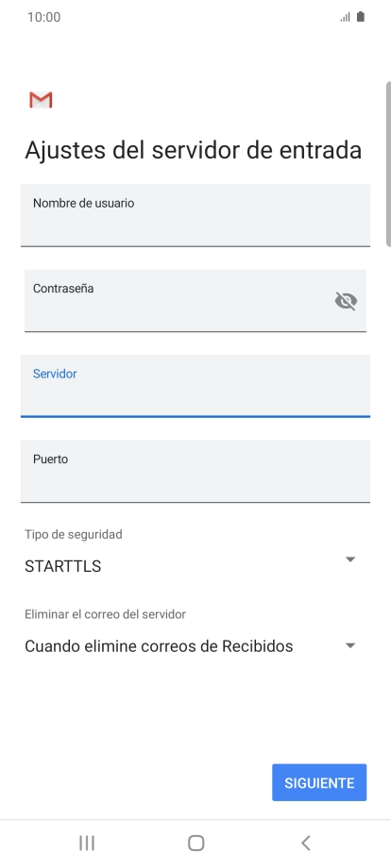
Task: Tap the Android home navigation icon
Action: click(196, 843)
